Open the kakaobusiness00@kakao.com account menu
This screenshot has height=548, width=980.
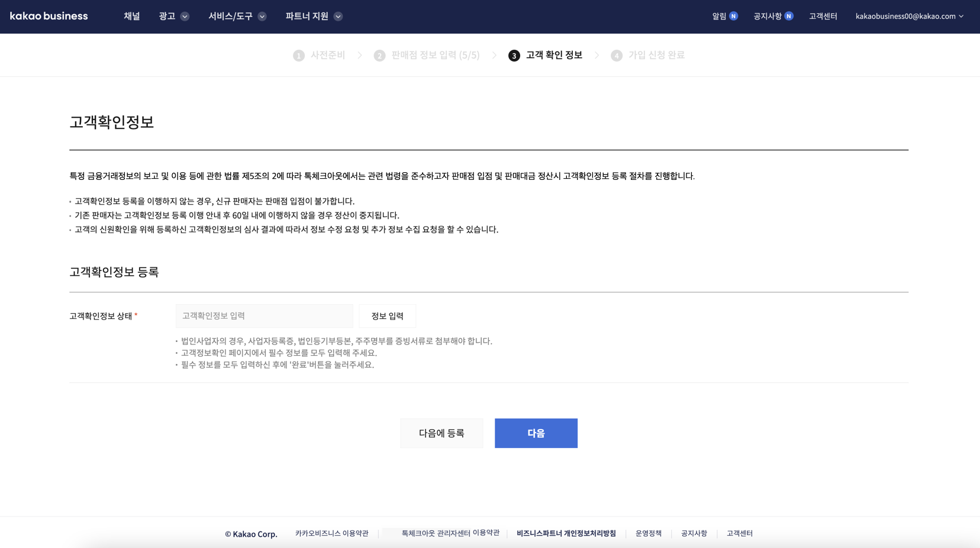tap(909, 17)
